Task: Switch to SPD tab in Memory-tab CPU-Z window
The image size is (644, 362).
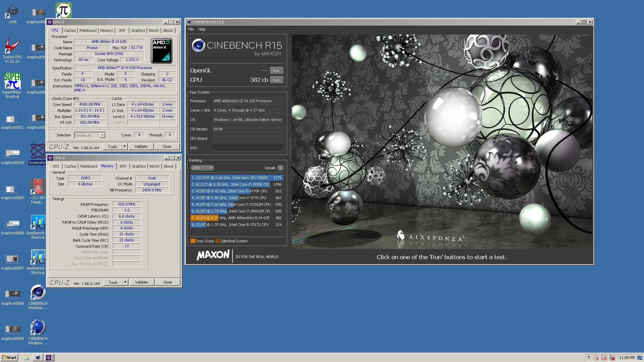Action: (x=123, y=166)
